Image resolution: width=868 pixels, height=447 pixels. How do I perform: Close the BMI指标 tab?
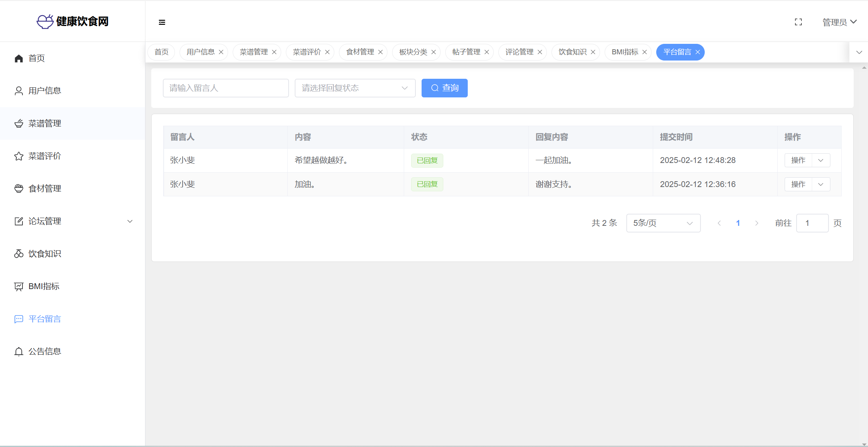[x=645, y=52]
